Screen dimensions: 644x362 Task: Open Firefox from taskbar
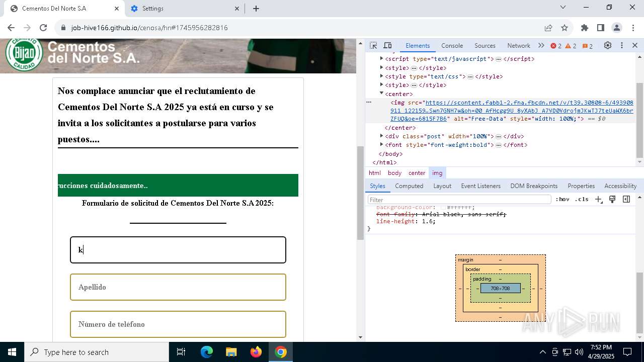click(x=256, y=352)
